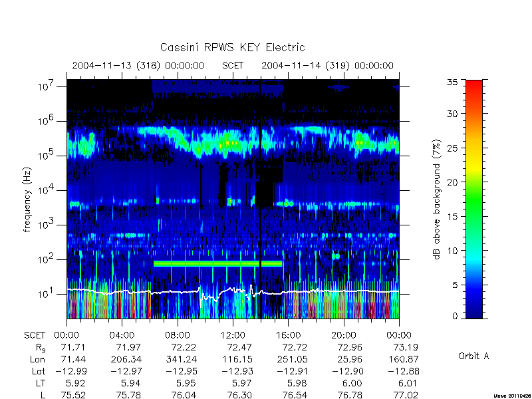Click the red top end of the color bar
The image size is (532, 399).
pyautogui.click(x=474, y=84)
